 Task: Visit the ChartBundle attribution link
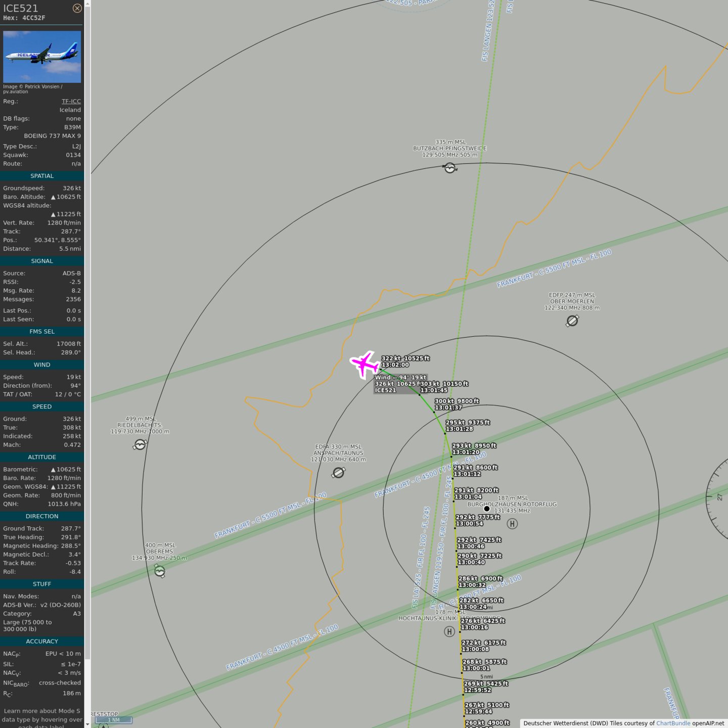click(673, 723)
